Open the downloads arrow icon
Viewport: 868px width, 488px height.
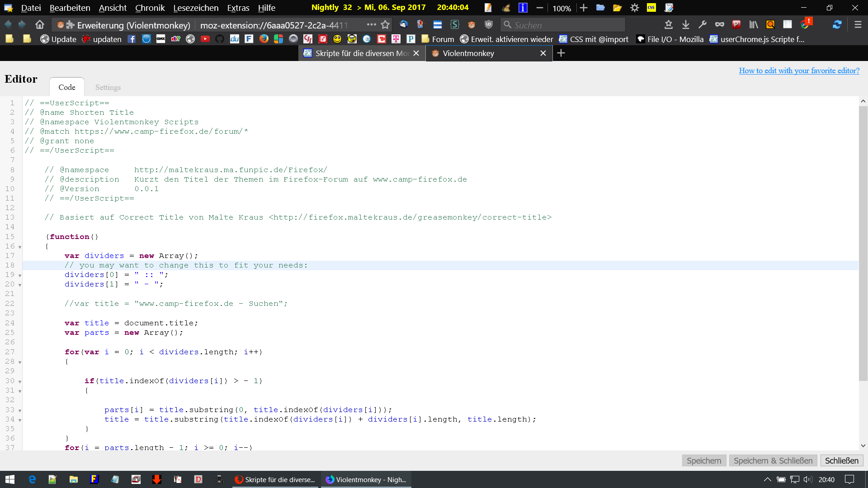click(685, 25)
